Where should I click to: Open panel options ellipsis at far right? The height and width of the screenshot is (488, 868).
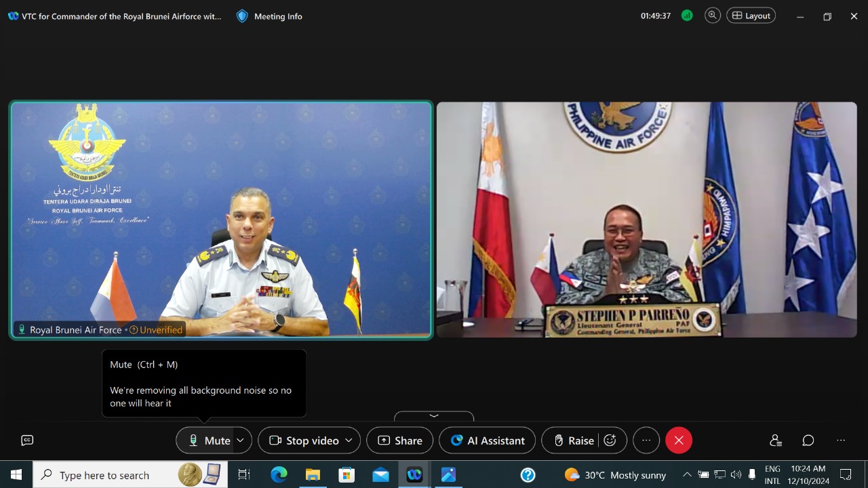(841, 441)
